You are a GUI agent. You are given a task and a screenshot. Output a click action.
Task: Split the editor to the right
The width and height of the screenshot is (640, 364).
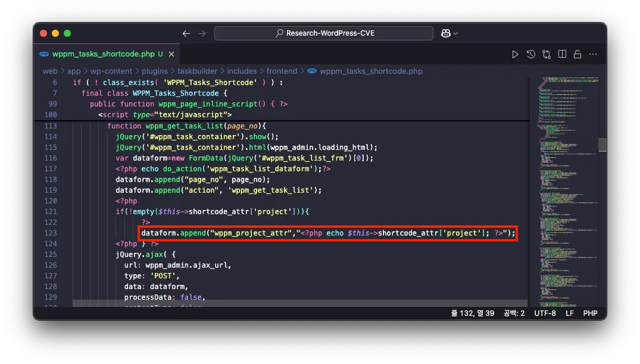[x=562, y=54]
